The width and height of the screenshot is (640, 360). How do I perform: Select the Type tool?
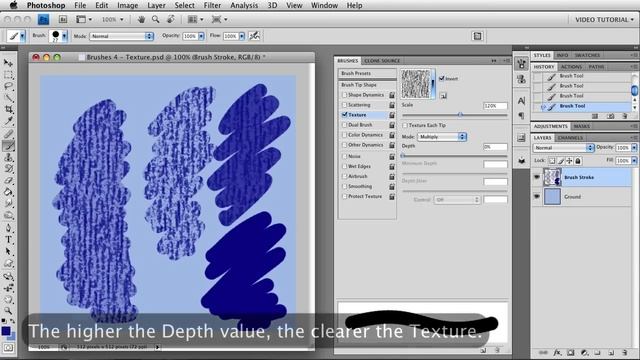pyautogui.click(x=8, y=240)
